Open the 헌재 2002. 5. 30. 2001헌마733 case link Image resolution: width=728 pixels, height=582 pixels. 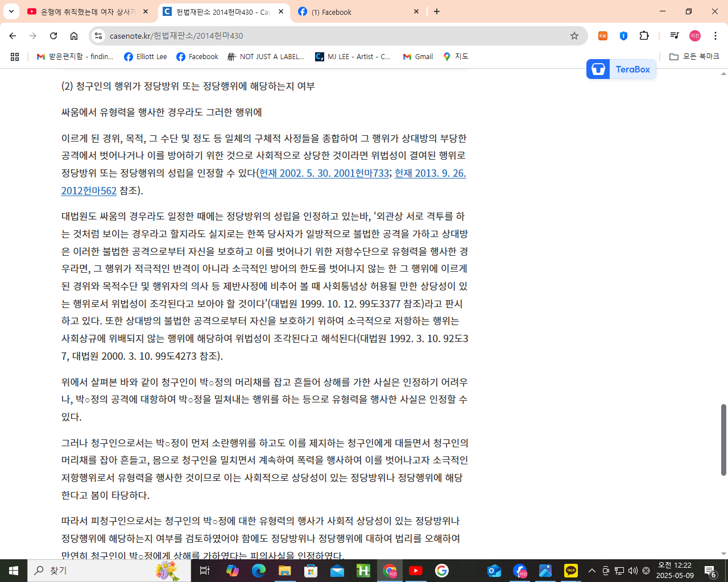click(x=324, y=173)
